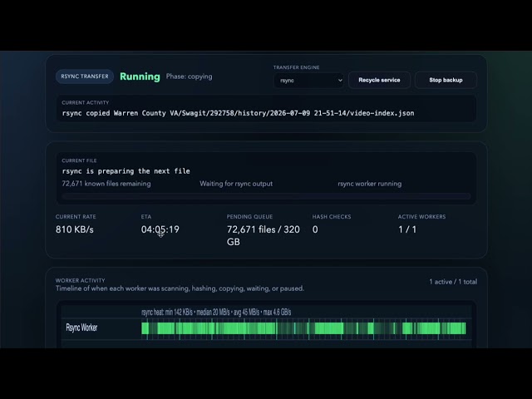The height and width of the screenshot is (399, 532).
Task: Click the rsync worker running status
Action: [x=369, y=184]
